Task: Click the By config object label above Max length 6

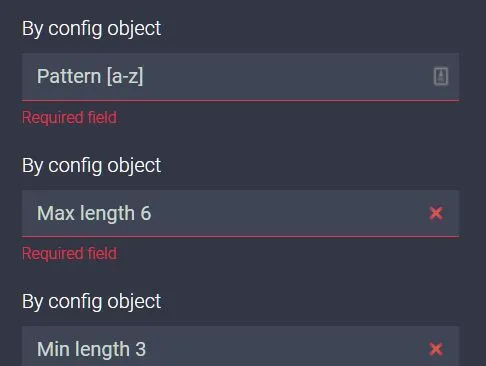Action: tap(92, 166)
